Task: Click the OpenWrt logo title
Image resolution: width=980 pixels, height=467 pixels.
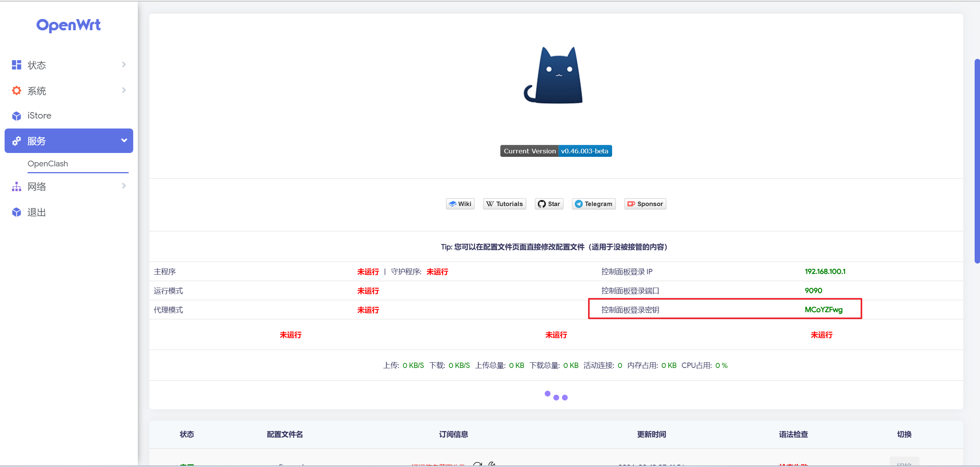Action: tap(69, 25)
